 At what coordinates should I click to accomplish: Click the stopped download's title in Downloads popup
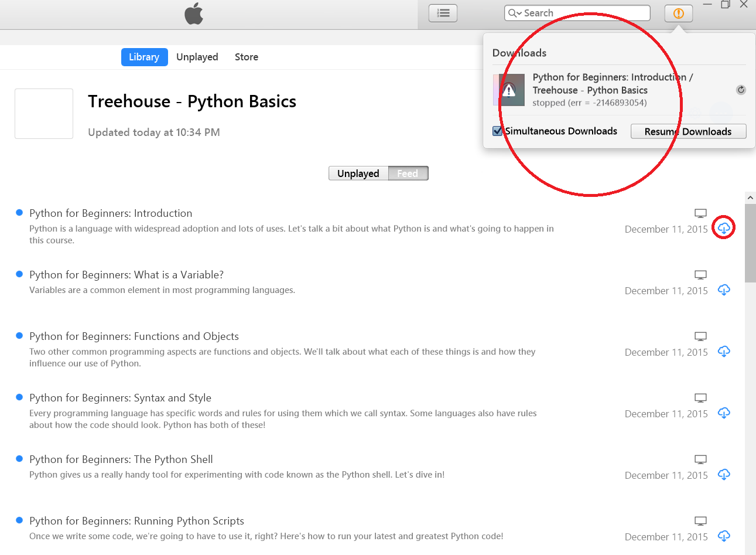click(x=613, y=84)
